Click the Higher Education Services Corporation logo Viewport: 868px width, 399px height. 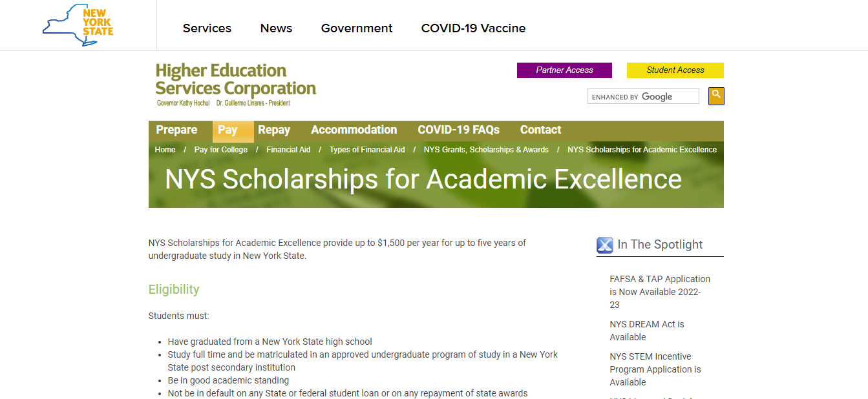point(235,83)
